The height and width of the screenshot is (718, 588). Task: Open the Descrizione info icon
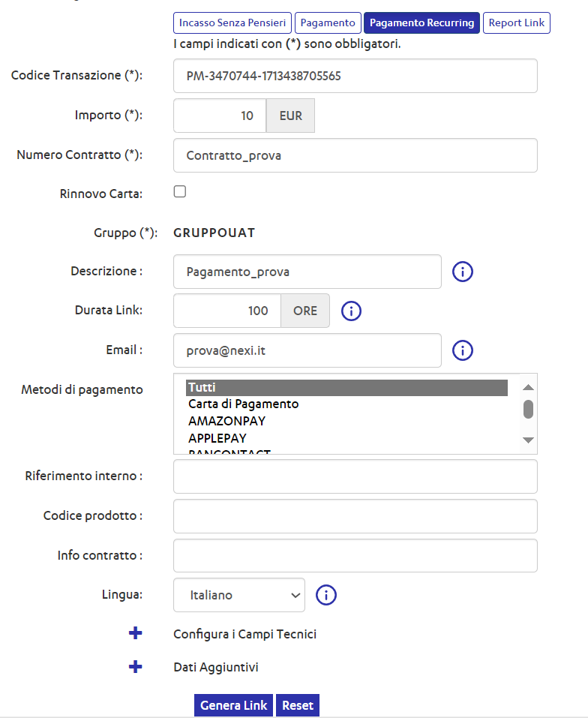pyautogui.click(x=463, y=272)
